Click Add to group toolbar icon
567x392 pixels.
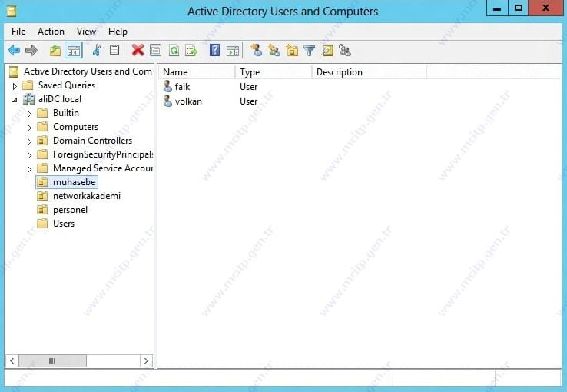point(345,50)
